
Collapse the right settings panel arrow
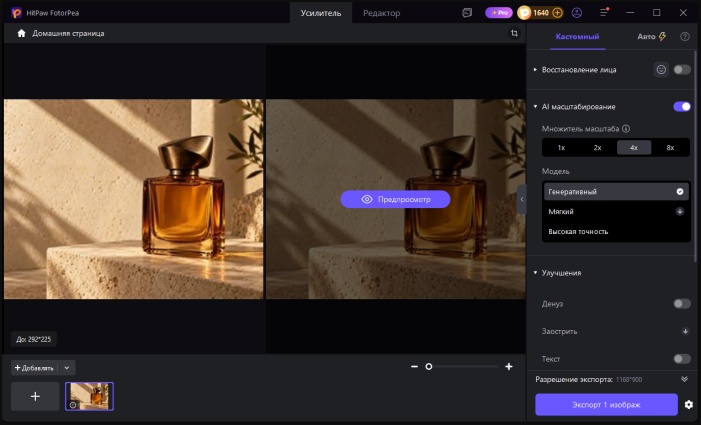(522, 199)
